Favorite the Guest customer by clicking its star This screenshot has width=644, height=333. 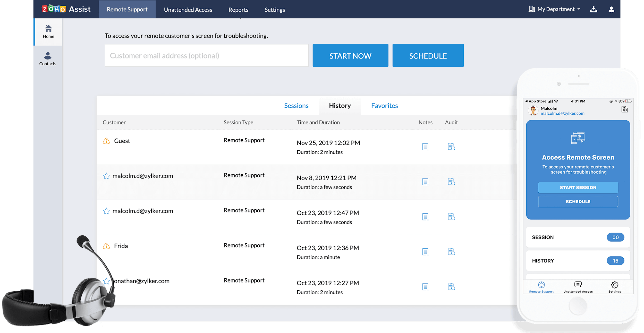(x=106, y=141)
